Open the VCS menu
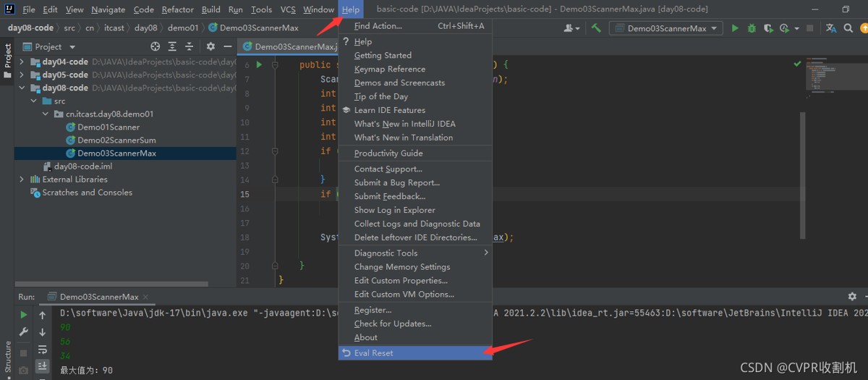The image size is (868, 380). click(288, 9)
